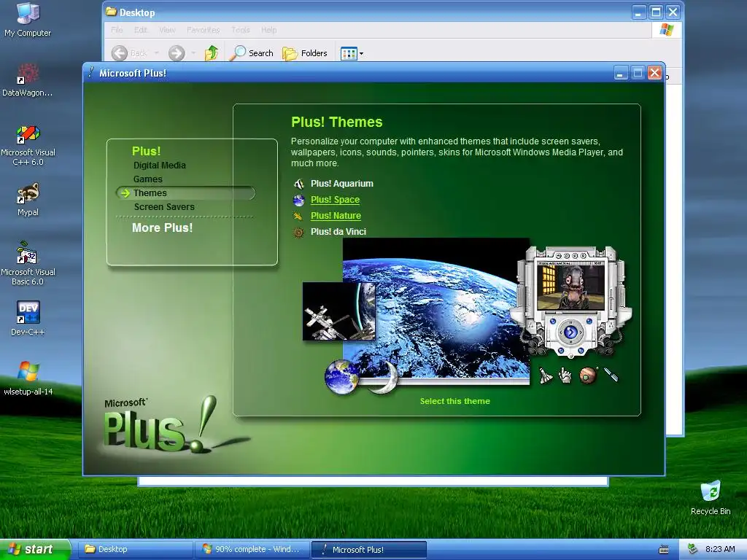
Task: Open Forward history dropdown arrow
Action: pyautogui.click(x=193, y=53)
